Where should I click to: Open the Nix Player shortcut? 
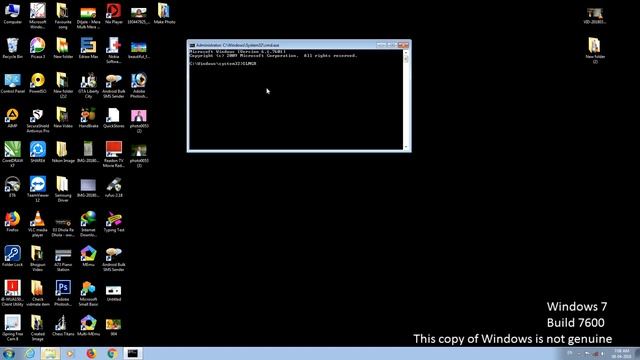(113, 13)
